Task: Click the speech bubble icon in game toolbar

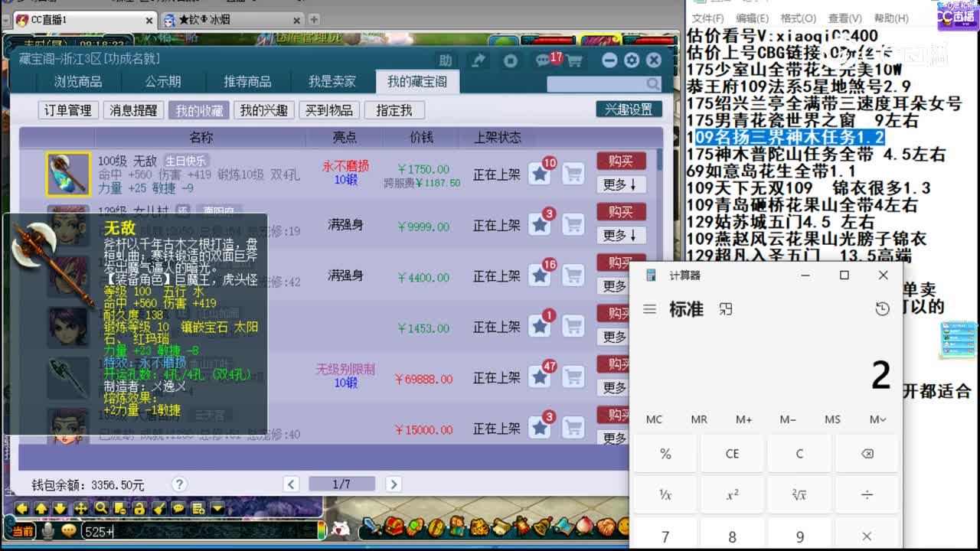Action: [178, 508]
